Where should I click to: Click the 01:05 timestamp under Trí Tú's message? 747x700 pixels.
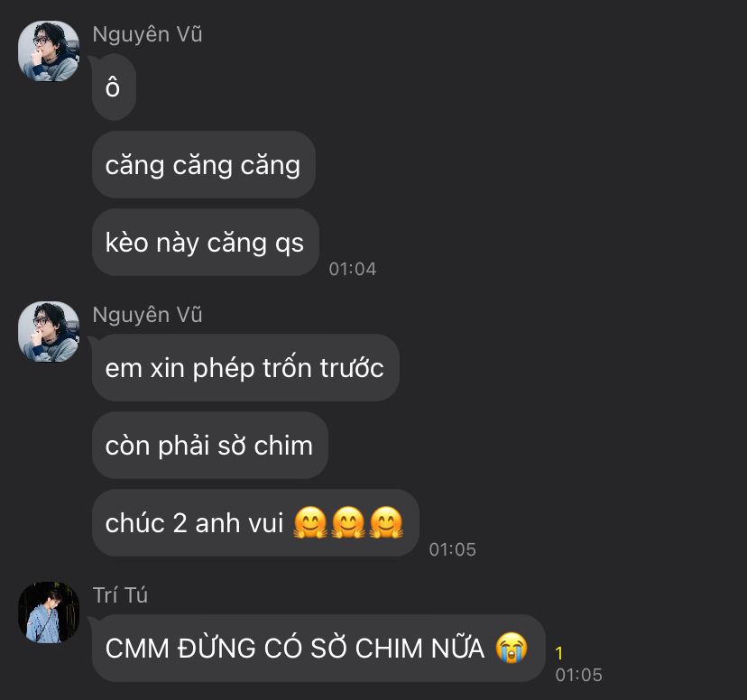pos(579,675)
